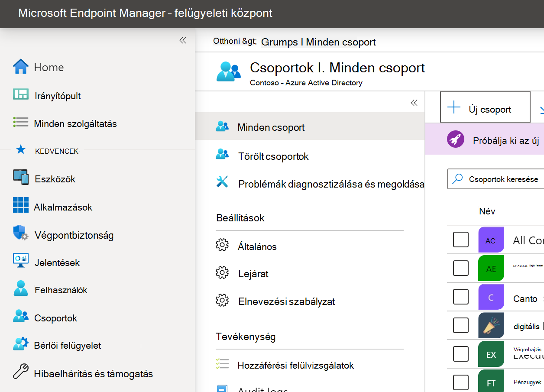Go to Végpontbiztonság in sidebar
Screen dimensions: 544x392
point(74,235)
